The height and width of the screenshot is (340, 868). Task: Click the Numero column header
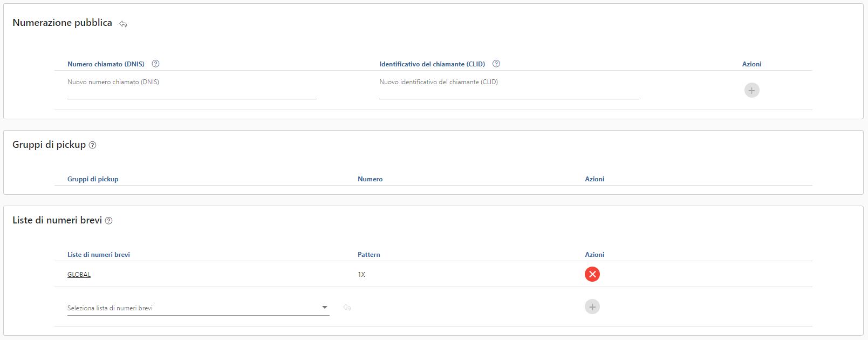coord(370,179)
